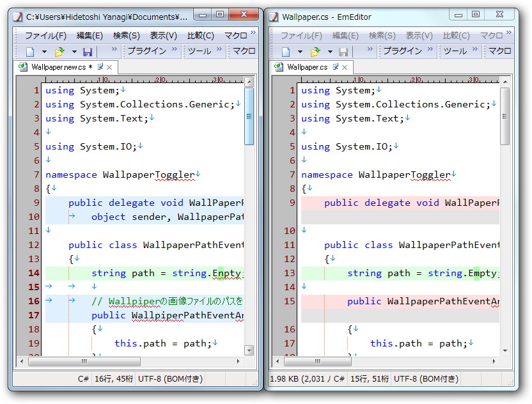Click namespace keyword in Wallpaper.cs editor
The width and height of the screenshot is (532, 404).
(x=327, y=175)
